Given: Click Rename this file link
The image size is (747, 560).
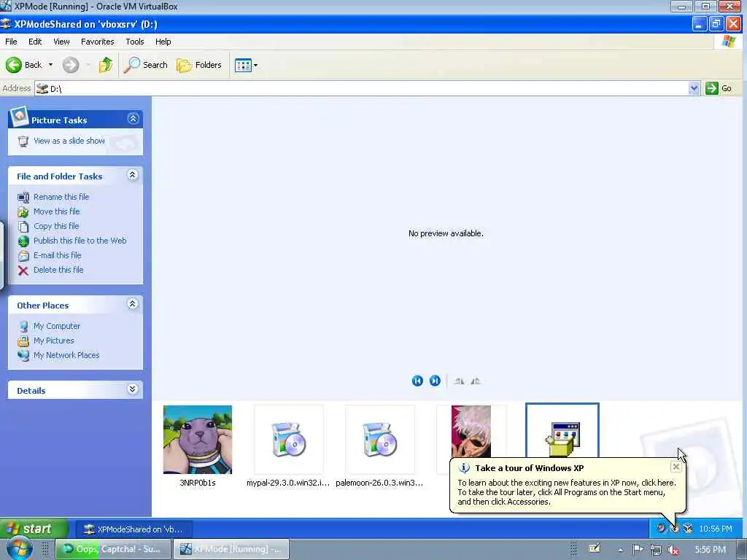Looking at the screenshot, I should 61,197.
